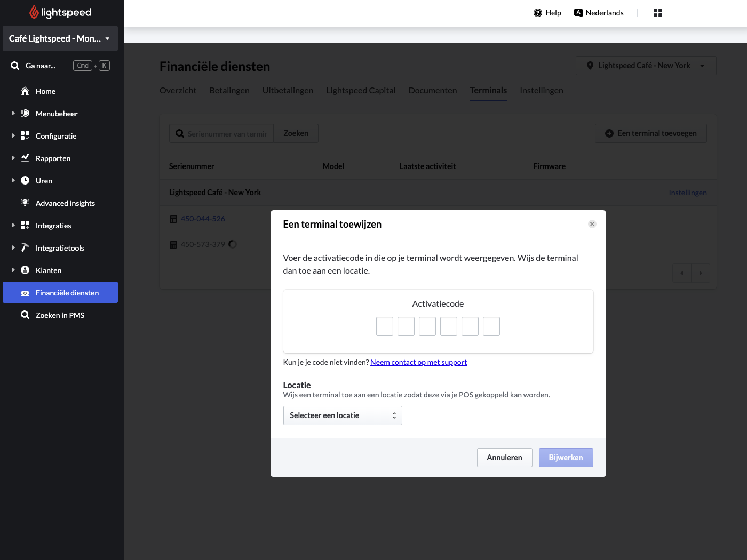Click Een terminal toevoegen button
The height and width of the screenshot is (560, 747).
[x=651, y=133]
